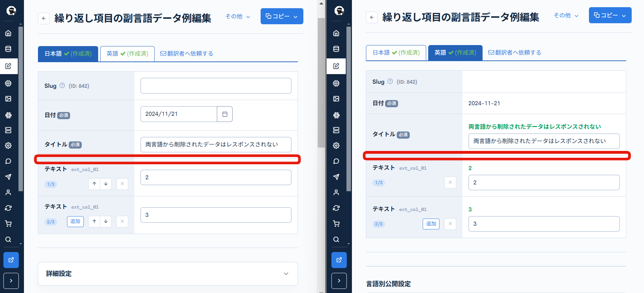This screenshot has width=644, height=293.
Task: Move 1/3 text row up in left window
Action: click(x=94, y=184)
